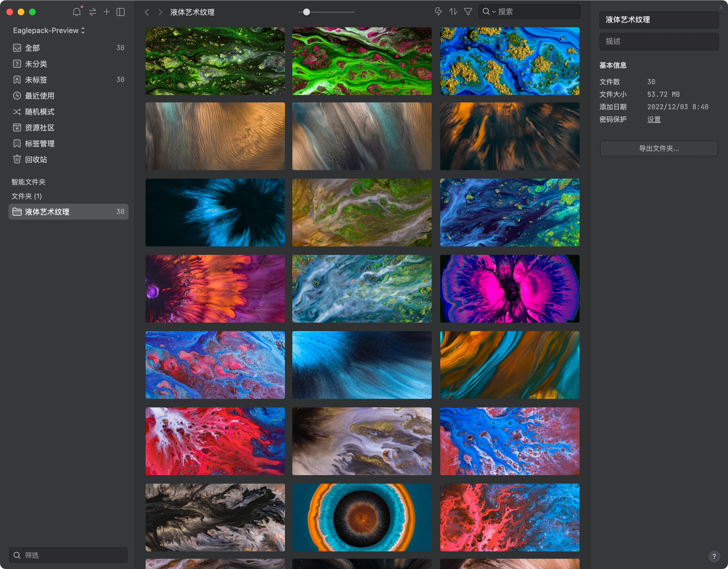Click the 导出文件夹... button
728x569 pixels.
(659, 149)
